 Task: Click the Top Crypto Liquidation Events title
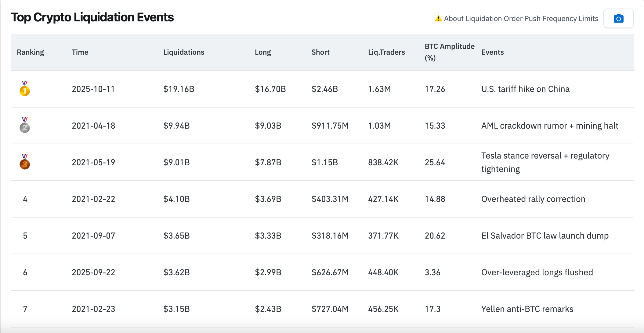click(x=92, y=17)
